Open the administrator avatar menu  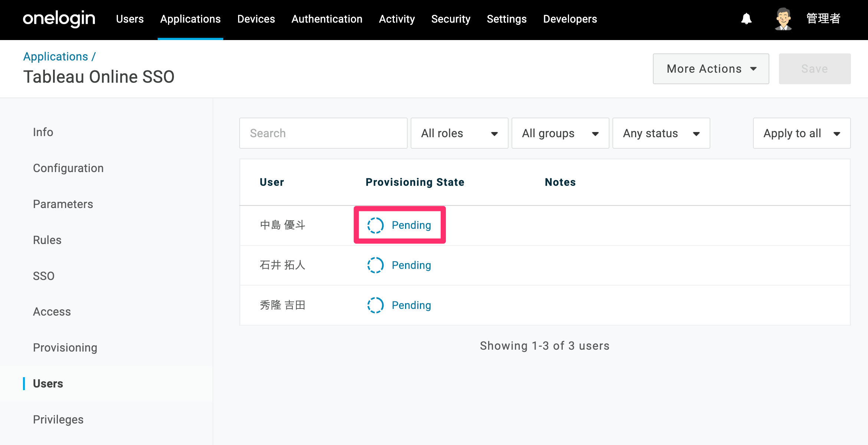point(783,19)
